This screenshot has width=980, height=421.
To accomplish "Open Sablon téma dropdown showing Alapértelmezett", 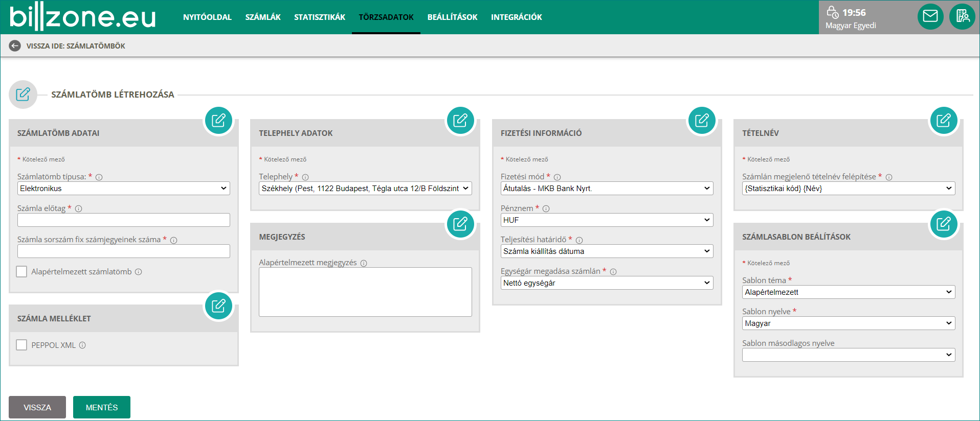I will [849, 292].
